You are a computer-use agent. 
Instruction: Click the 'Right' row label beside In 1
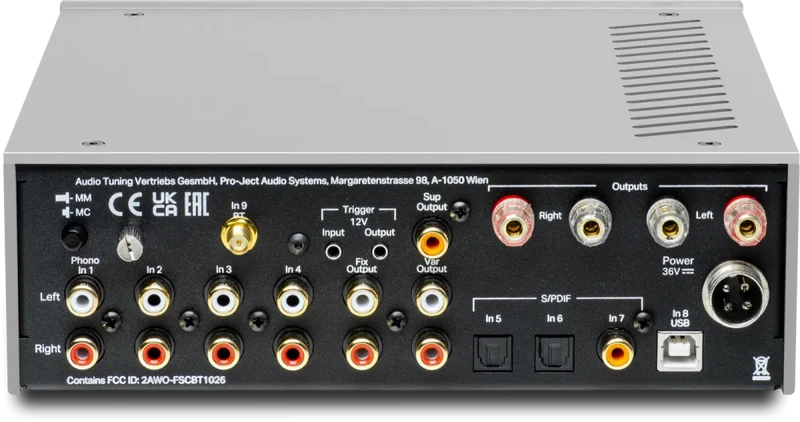point(47,349)
